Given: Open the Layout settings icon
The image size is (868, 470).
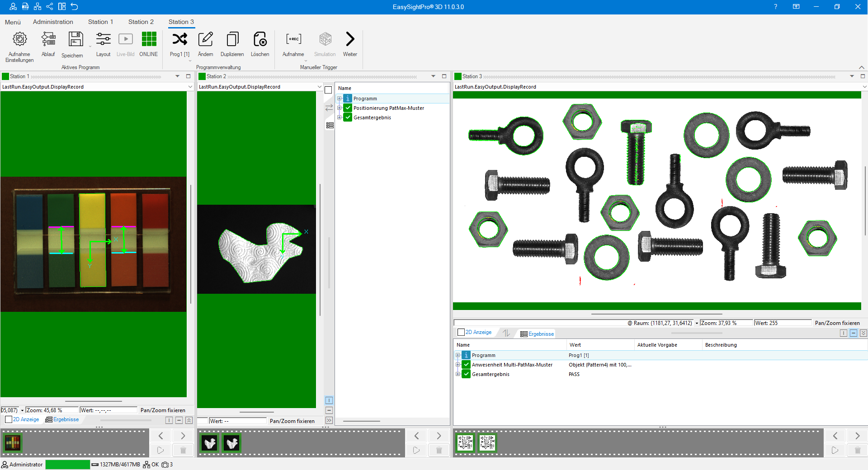Looking at the screenshot, I should pos(103,40).
